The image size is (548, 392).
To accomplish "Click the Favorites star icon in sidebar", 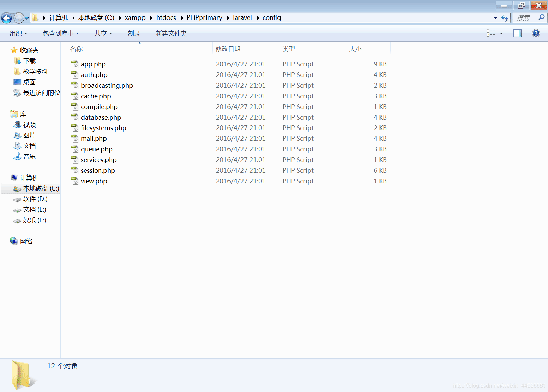I will [x=14, y=50].
